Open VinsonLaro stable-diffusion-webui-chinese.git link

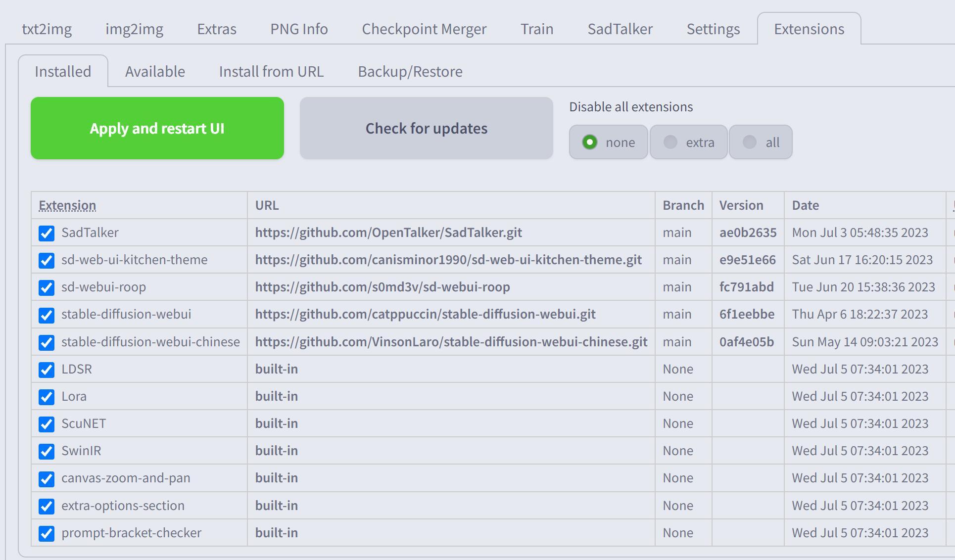pyautogui.click(x=451, y=342)
